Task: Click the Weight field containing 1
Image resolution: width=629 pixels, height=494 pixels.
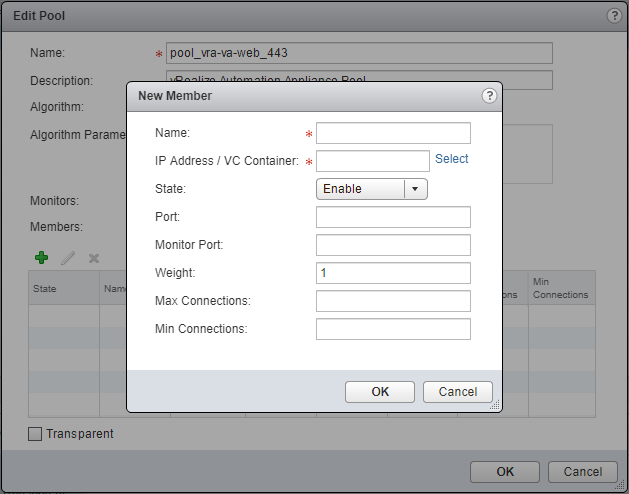Action: 393,273
